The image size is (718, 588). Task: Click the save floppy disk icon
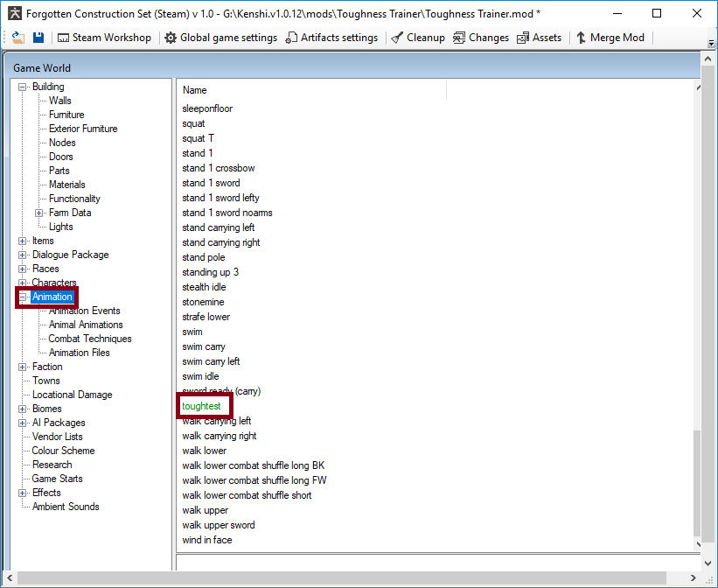(38, 38)
